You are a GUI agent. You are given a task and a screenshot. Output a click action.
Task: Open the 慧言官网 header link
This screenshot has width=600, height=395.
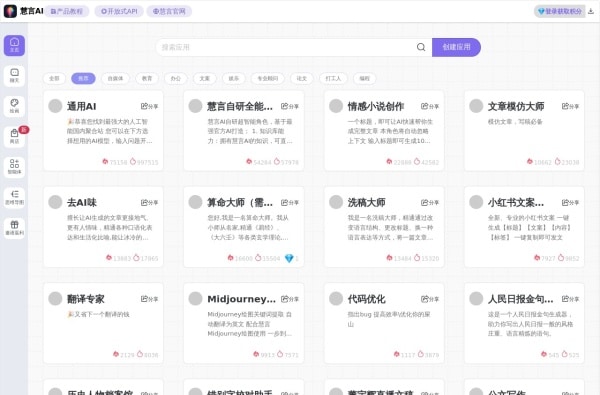pos(169,11)
